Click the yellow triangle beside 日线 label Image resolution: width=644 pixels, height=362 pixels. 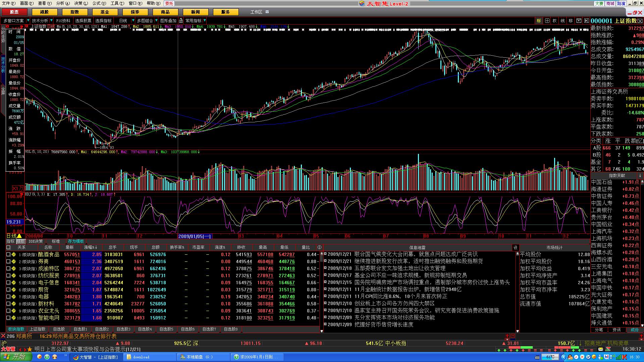[19, 236]
